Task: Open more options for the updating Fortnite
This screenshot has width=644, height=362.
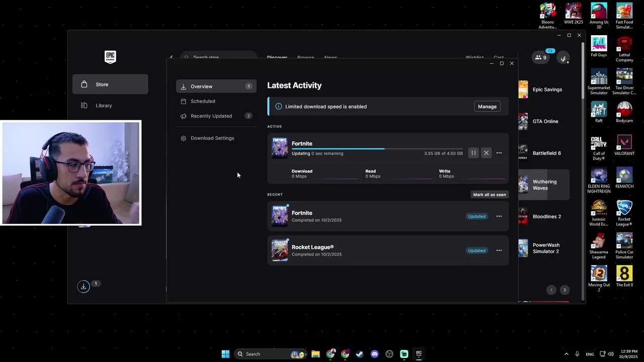Action: point(499,153)
